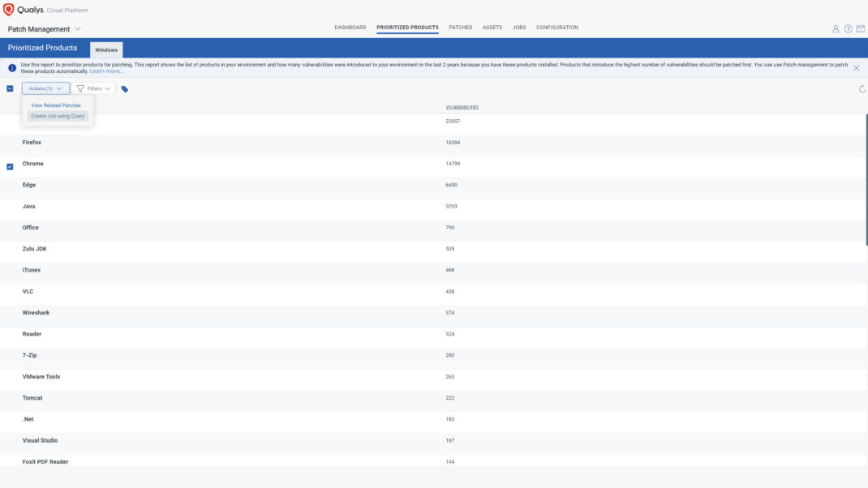
Task: Sort by the Vulnerabilities column header
Action: click(x=462, y=108)
